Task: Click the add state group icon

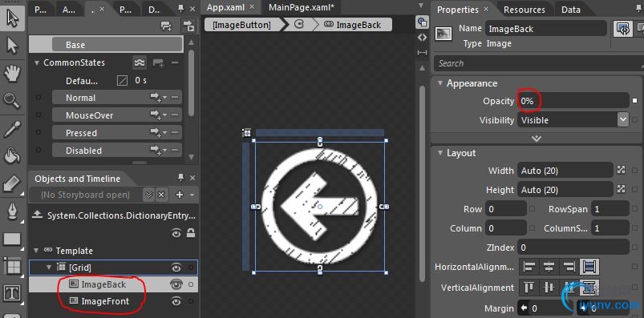Action: (166, 26)
